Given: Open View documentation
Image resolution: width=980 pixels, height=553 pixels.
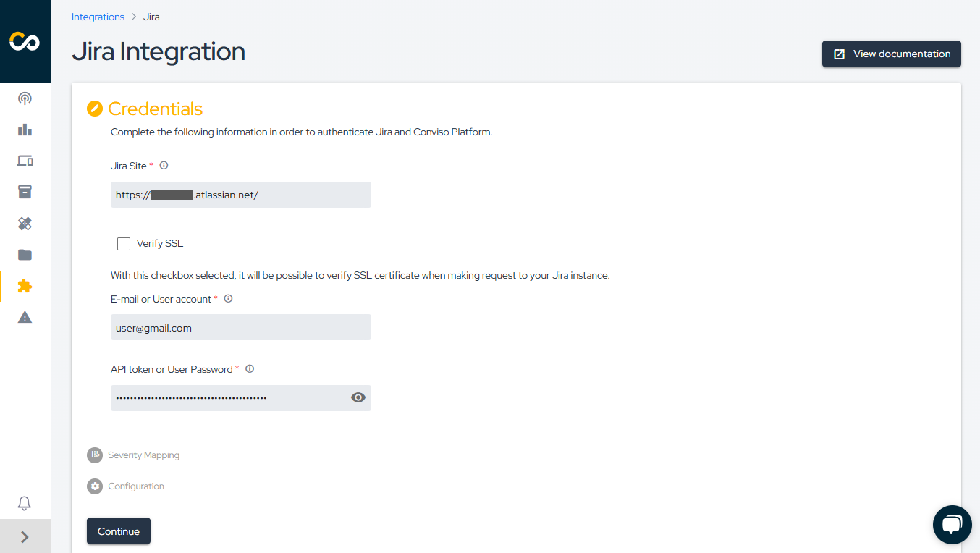Looking at the screenshot, I should 892,54.
